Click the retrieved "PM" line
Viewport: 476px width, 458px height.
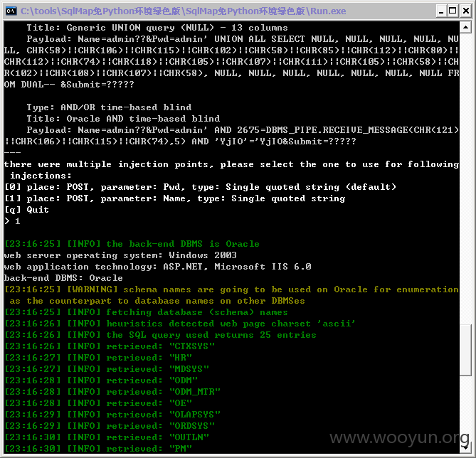98,449
